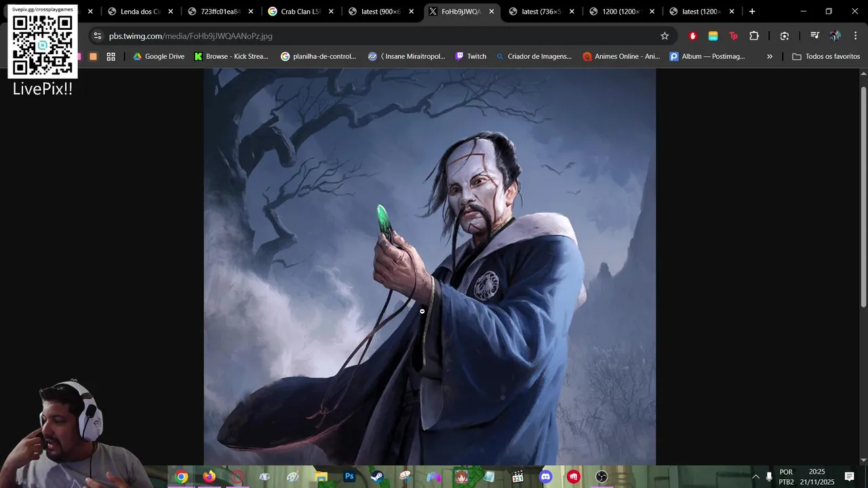Bookmark this page with the star
868x488 pixels.
(x=665, y=36)
